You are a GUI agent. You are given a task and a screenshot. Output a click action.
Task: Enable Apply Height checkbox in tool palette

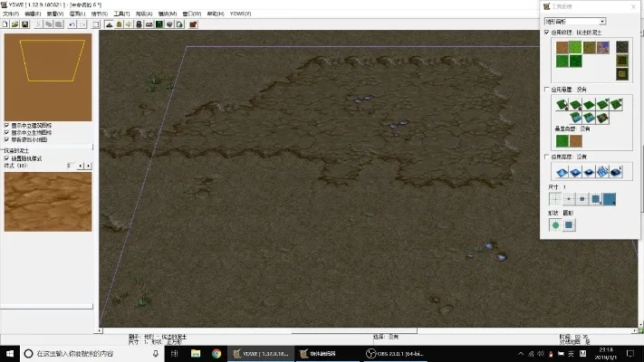pos(547,157)
